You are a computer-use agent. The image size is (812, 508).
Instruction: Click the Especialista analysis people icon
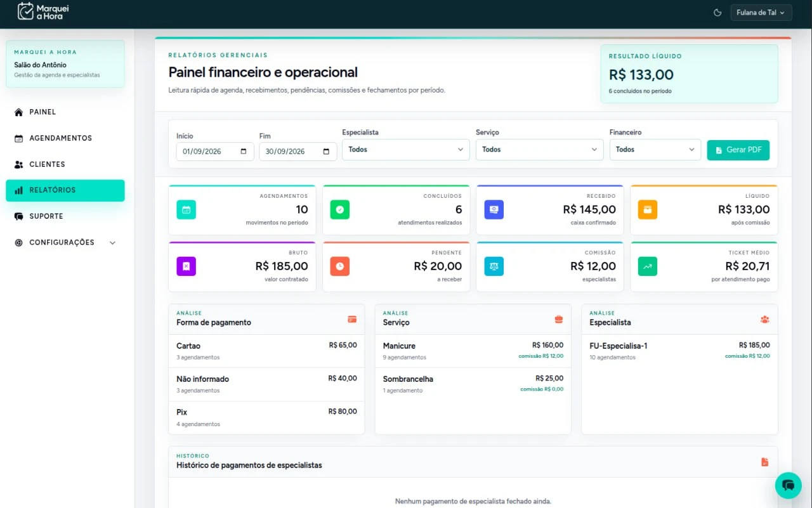[x=764, y=319]
